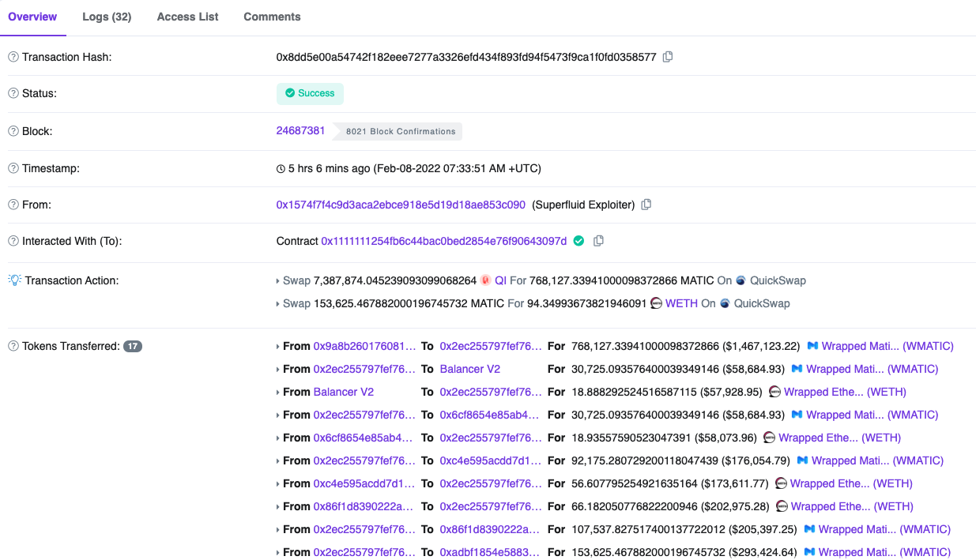The image size is (976, 560).
Task: Copy the transaction hash
Action: 668,56
